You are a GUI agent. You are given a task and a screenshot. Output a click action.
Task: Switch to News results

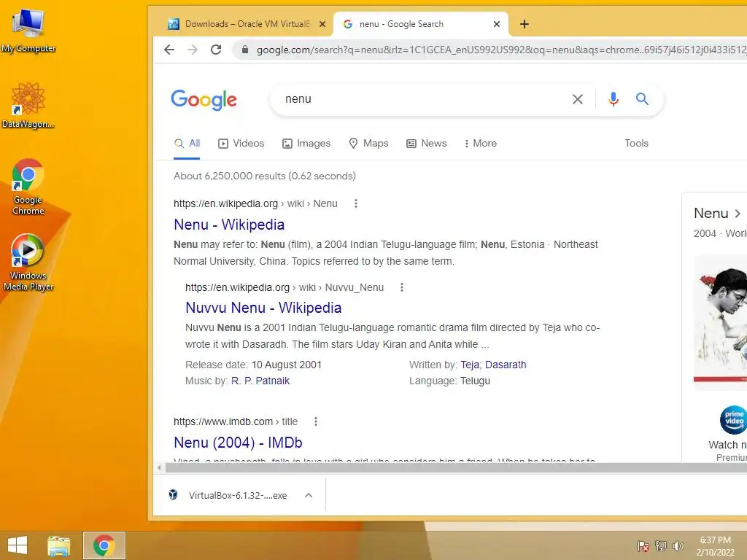426,144
